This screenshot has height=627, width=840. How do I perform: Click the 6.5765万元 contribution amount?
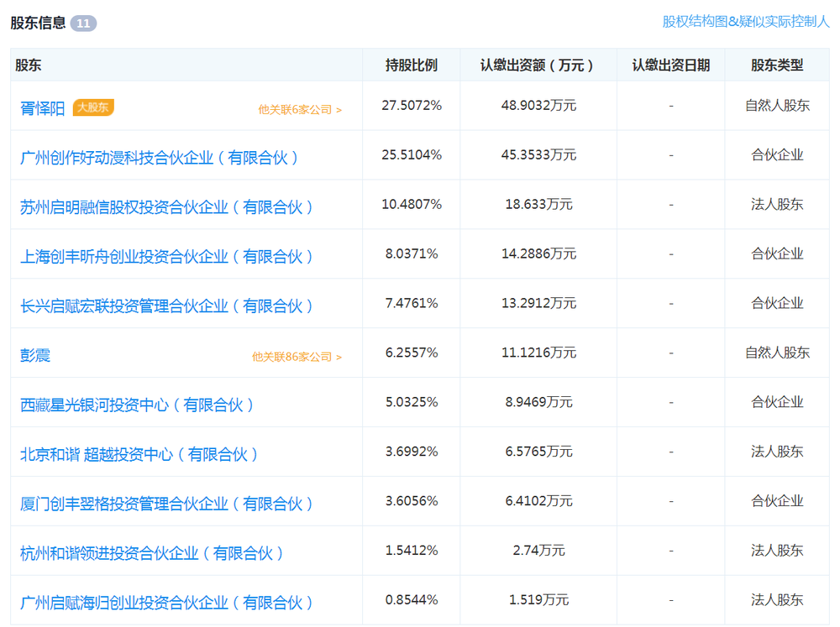[538, 452]
